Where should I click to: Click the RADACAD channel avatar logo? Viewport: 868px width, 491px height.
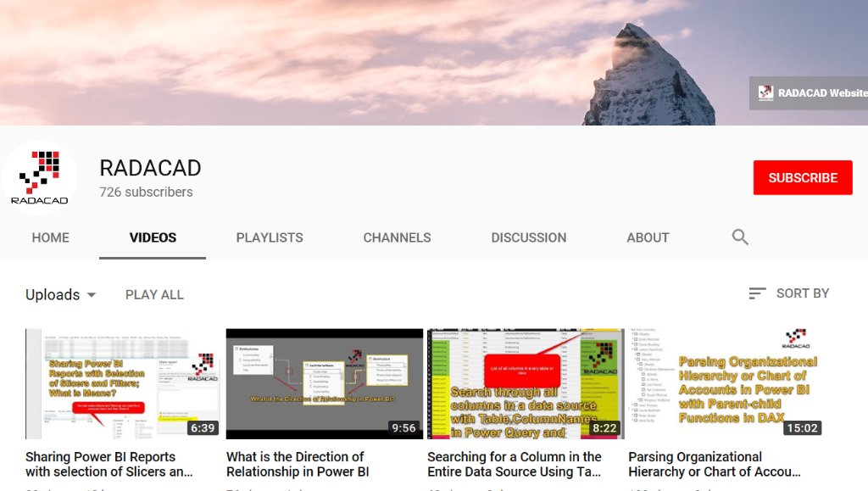click(x=39, y=177)
